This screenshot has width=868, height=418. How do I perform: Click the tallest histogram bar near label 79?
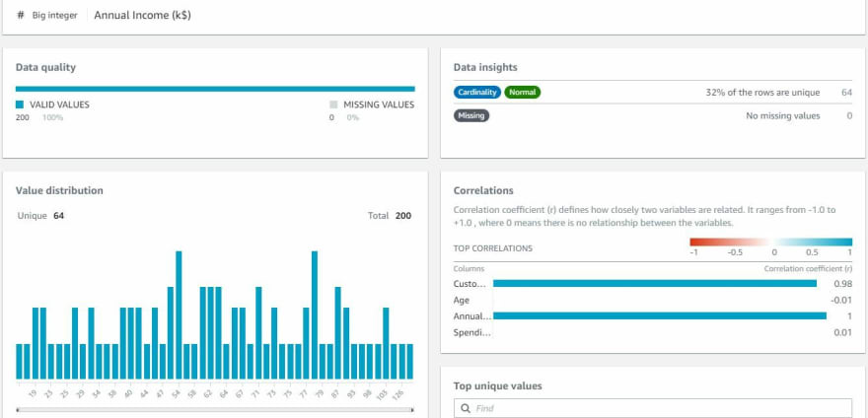tap(315, 315)
